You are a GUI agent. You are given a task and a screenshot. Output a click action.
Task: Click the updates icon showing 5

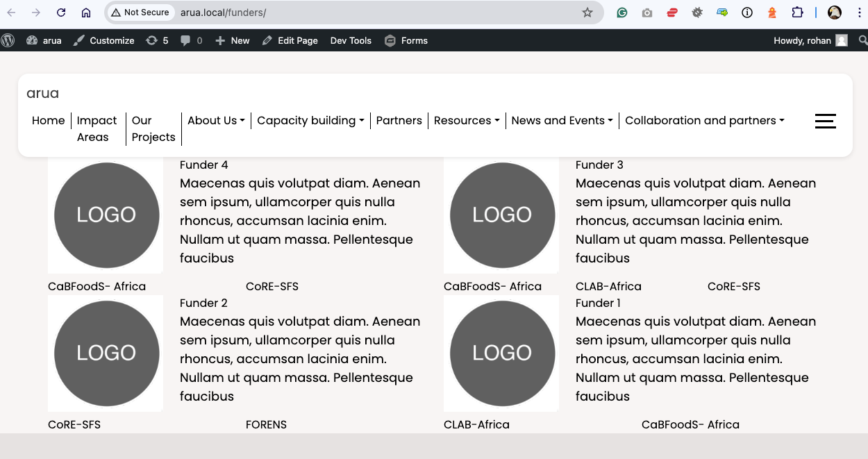click(158, 40)
